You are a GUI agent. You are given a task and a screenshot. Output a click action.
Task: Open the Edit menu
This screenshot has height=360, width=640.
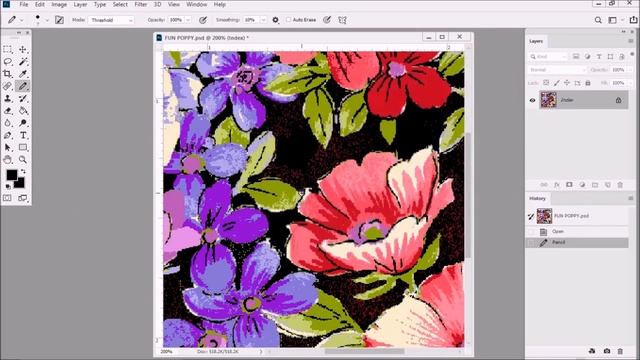[40, 4]
